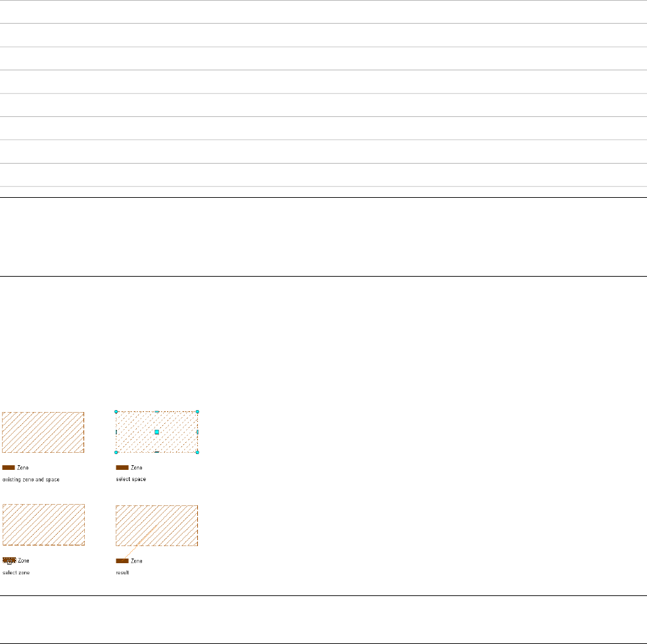
Task: Click the center square grip of selected space
Action: pos(156,432)
